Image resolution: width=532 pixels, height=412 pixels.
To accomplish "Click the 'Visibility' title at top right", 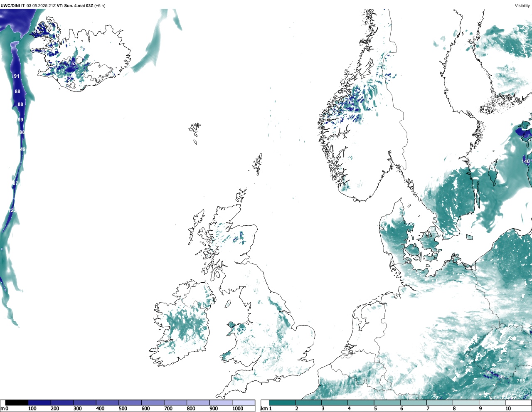I will pyautogui.click(x=522, y=6).
